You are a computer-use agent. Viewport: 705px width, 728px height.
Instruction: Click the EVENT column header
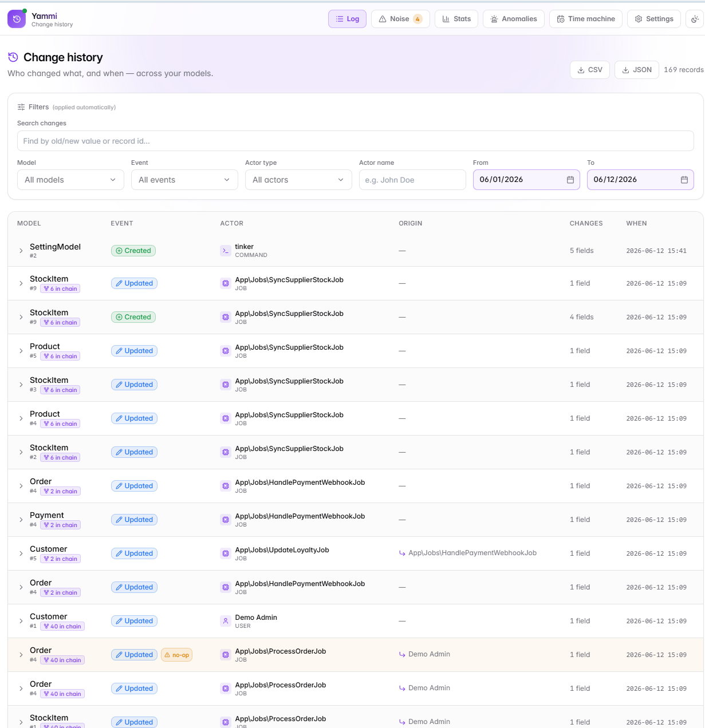(x=122, y=223)
